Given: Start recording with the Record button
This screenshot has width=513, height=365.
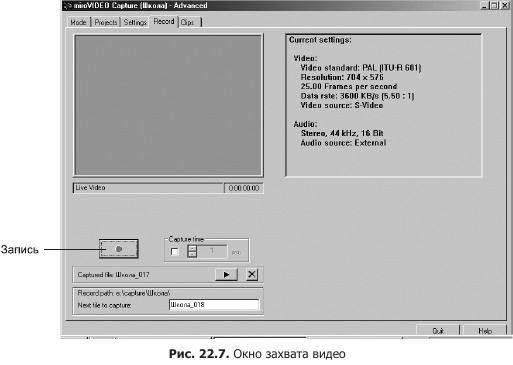Looking at the screenshot, I should 119,249.
